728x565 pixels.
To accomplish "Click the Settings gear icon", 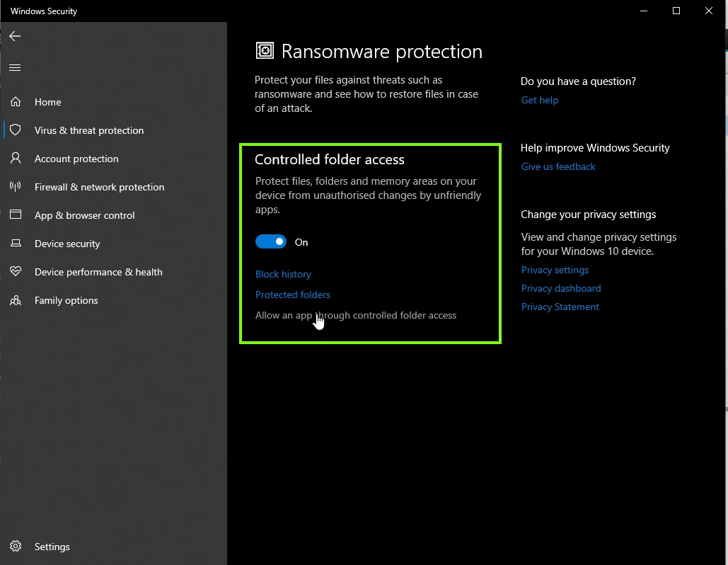I will [16, 546].
